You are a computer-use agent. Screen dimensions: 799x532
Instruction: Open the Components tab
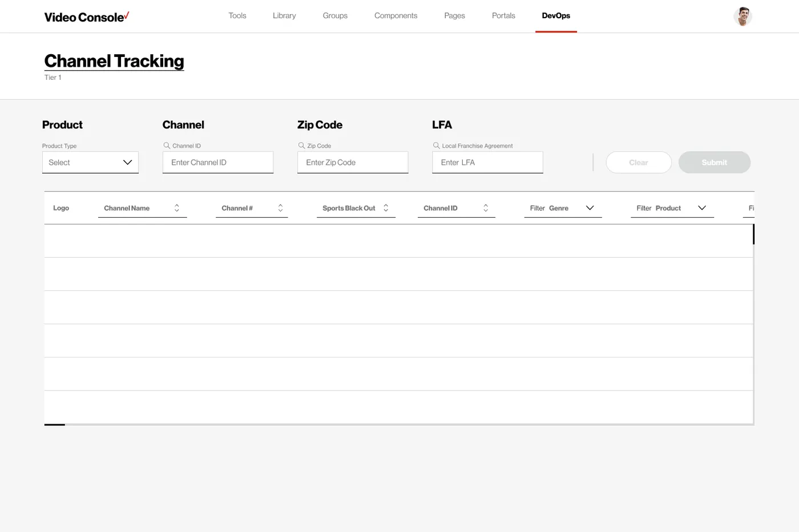(x=396, y=16)
